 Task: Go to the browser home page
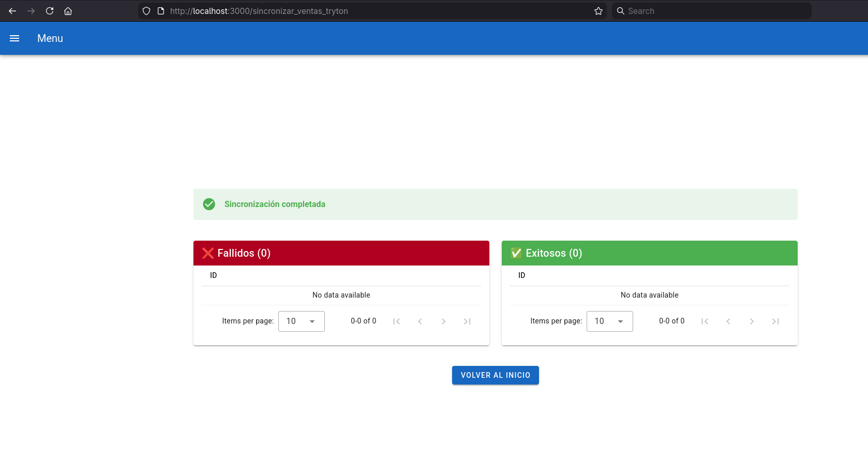point(68,11)
